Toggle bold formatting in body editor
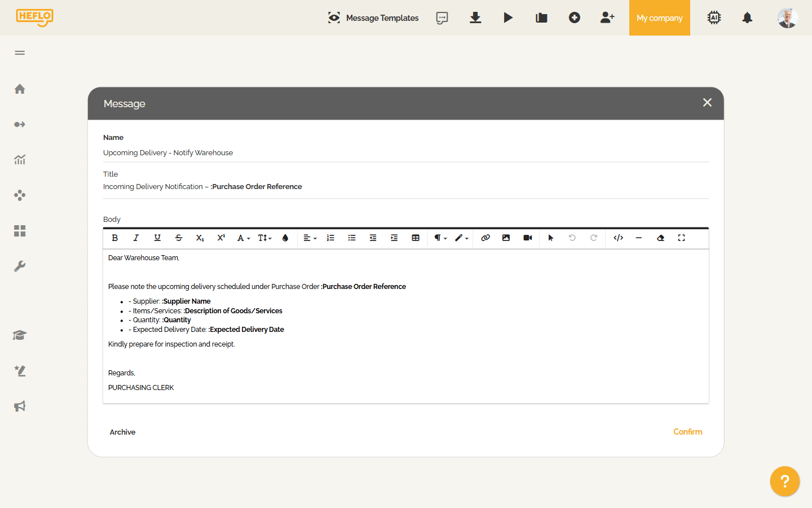Image resolution: width=812 pixels, height=508 pixels. 115,238
